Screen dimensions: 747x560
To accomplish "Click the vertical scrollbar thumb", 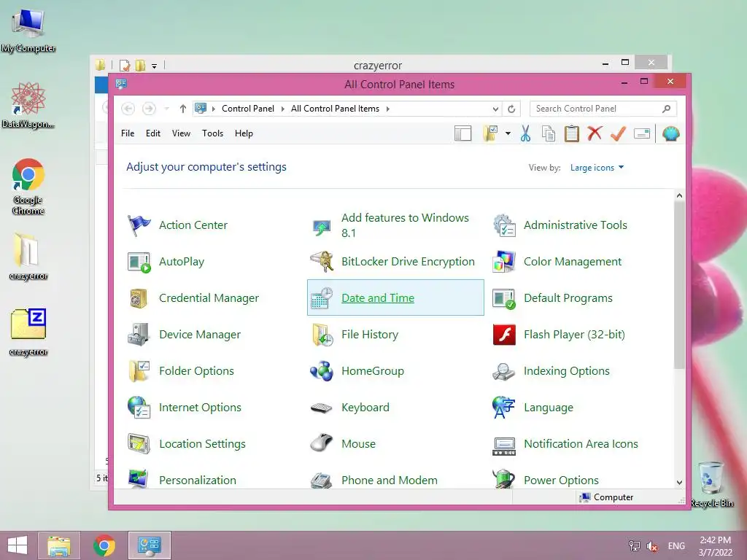I will [679, 285].
